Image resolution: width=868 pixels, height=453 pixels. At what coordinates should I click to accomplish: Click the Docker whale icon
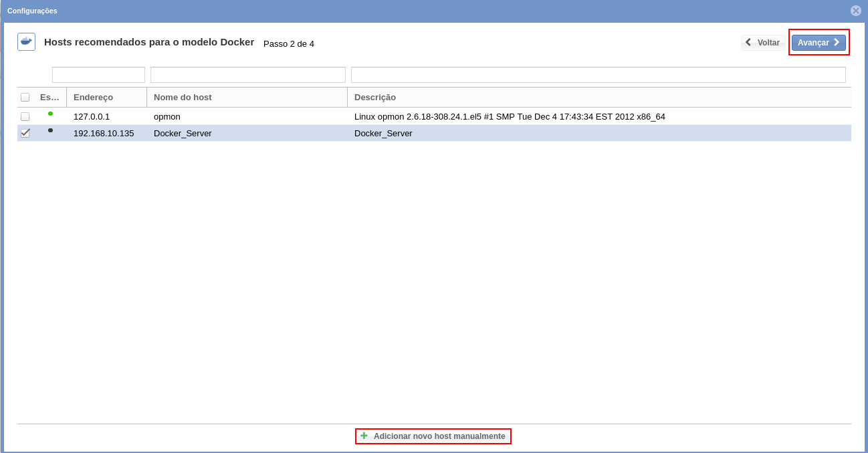click(26, 41)
